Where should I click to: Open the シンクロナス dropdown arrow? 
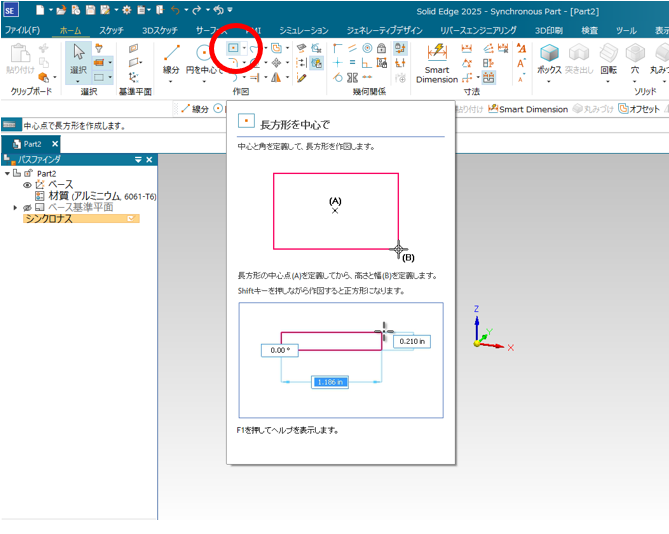coord(131,218)
